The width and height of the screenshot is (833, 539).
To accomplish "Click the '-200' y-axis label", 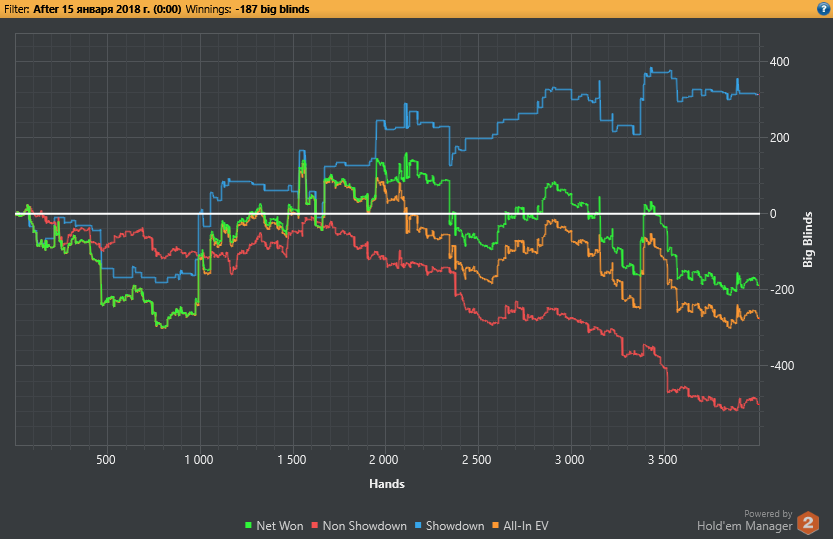I will [781, 290].
